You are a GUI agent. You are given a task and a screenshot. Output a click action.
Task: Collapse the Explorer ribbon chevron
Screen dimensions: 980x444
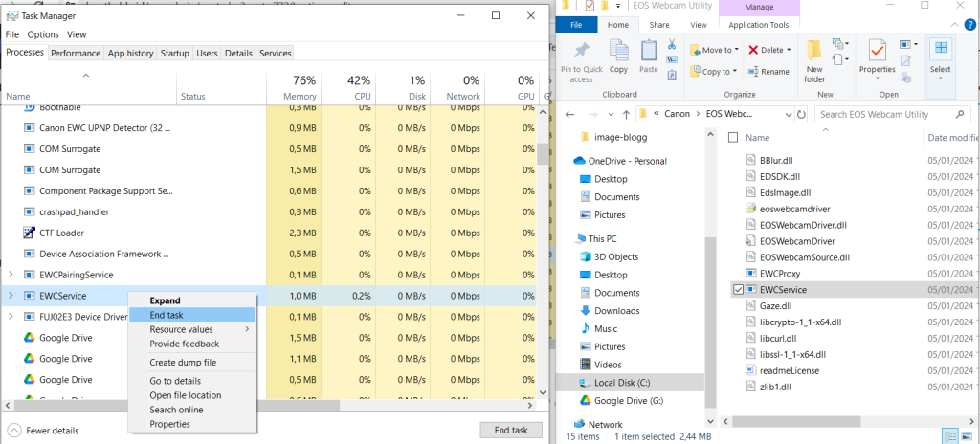tap(953, 24)
